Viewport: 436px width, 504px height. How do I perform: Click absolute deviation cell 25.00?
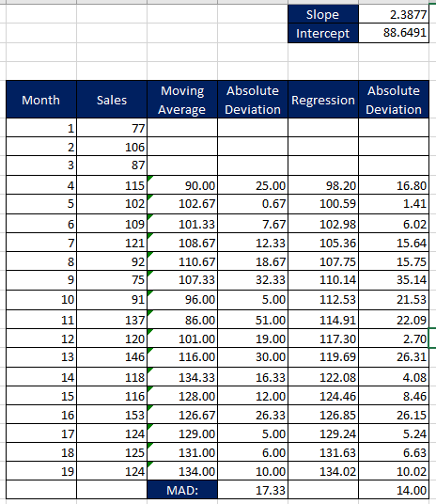pos(253,185)
